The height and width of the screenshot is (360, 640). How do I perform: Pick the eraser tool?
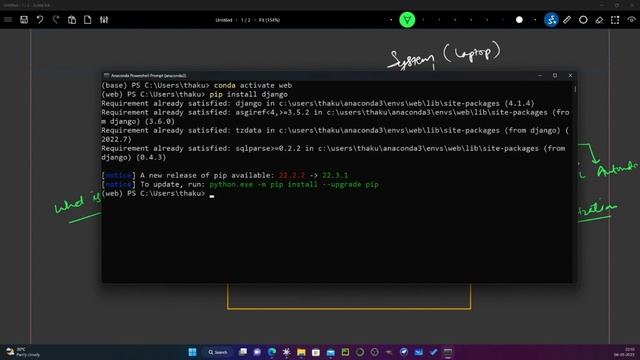(599, 20)
